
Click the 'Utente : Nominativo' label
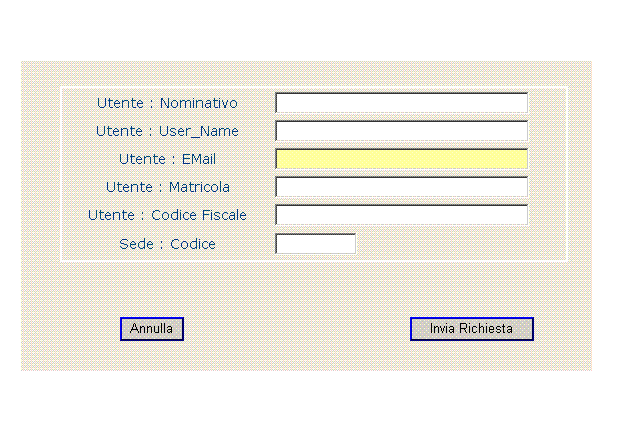point(167,103)
